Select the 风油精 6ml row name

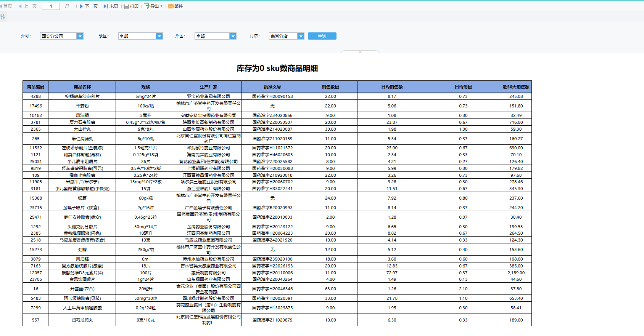(82, 259)
